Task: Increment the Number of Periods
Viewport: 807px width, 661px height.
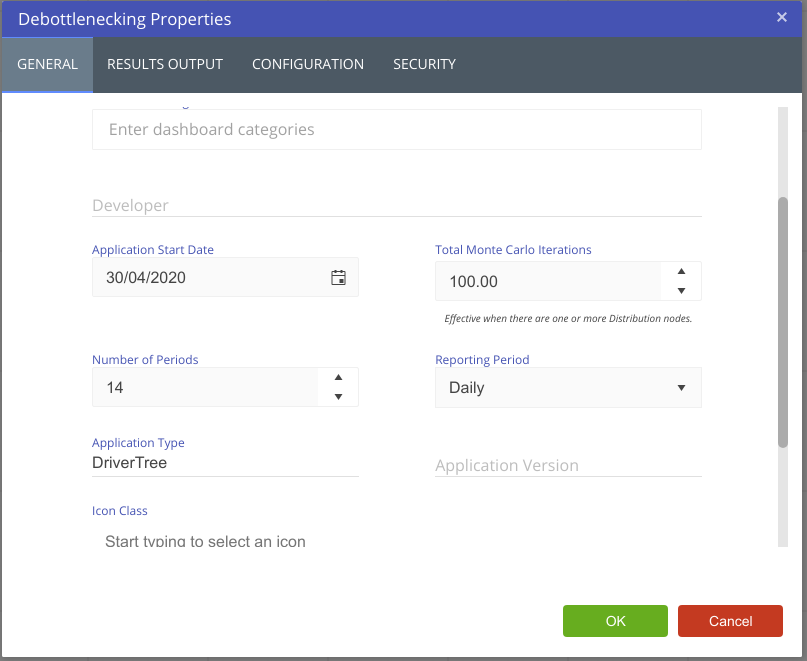Action: [x=338, y=377]
